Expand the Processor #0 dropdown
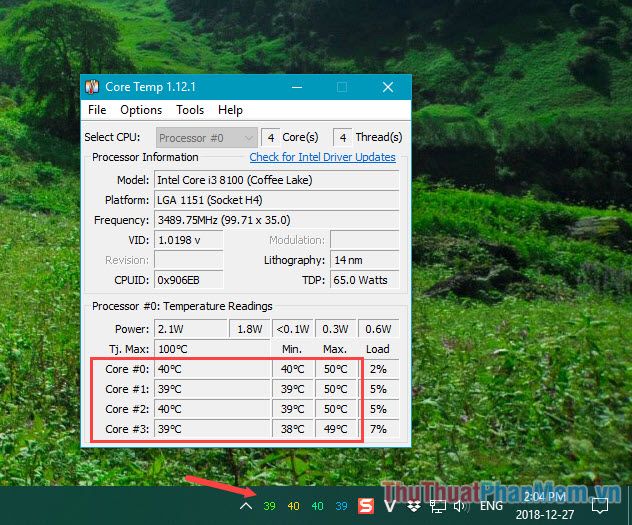 point(206,138)
